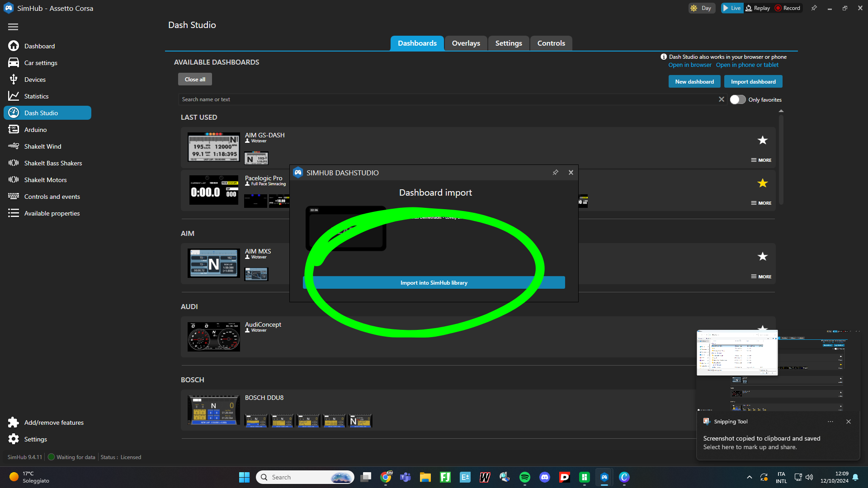Screen dimensions: 868x488
Task: Expand MORE options for AIM MXS
Action: tap(761, 277)
